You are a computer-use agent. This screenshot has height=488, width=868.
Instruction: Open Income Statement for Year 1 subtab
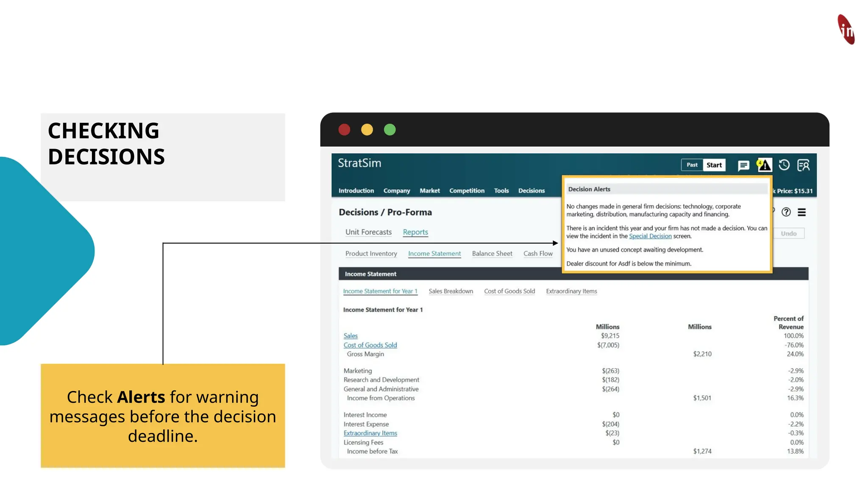[380, 291]
